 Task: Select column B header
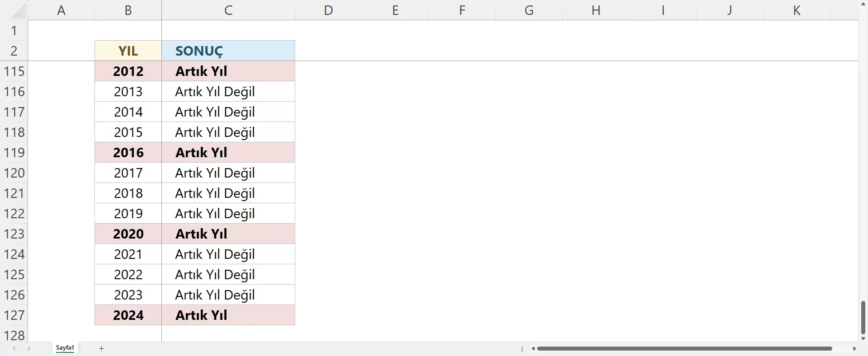pyautogui.click(x=128, y=10)
